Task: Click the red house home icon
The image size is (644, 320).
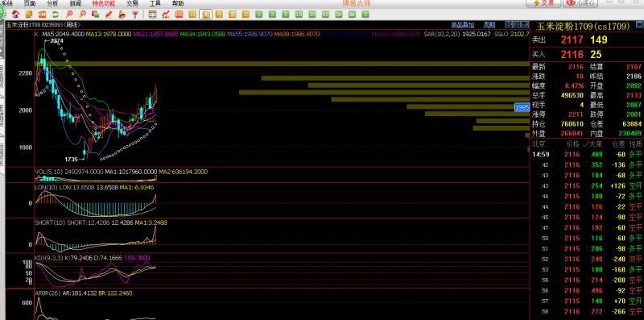Action: (x=15, y=15)
